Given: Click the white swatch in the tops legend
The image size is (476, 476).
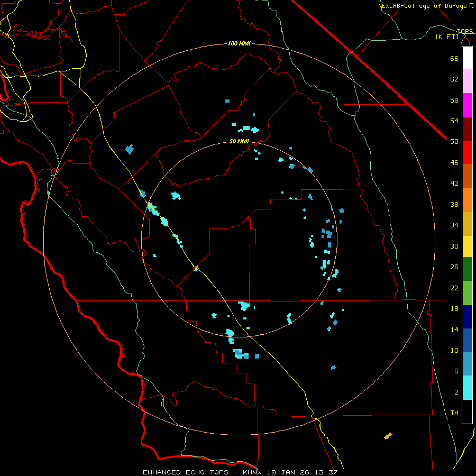Looking at the screenshot, I should tap(467, 58).
